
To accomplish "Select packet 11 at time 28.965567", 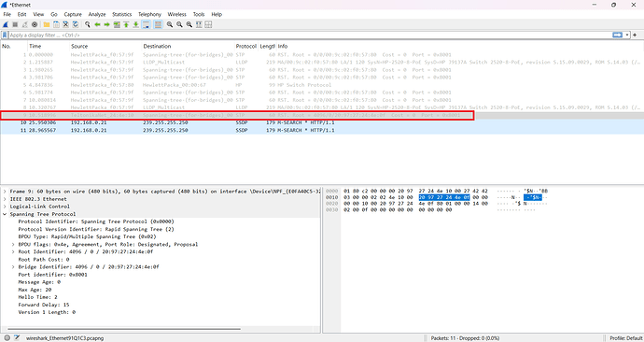I will (322, 130).
